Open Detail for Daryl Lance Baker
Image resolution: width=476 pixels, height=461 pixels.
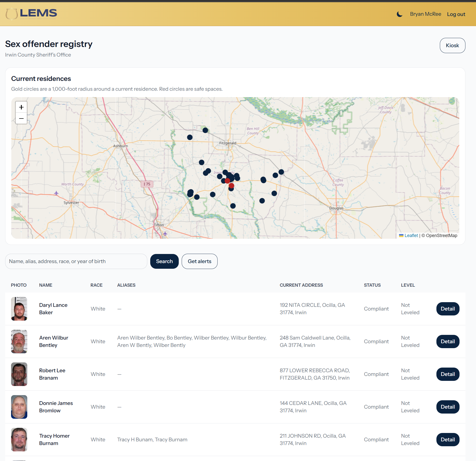pyautogui.click(x=448, y=309)
